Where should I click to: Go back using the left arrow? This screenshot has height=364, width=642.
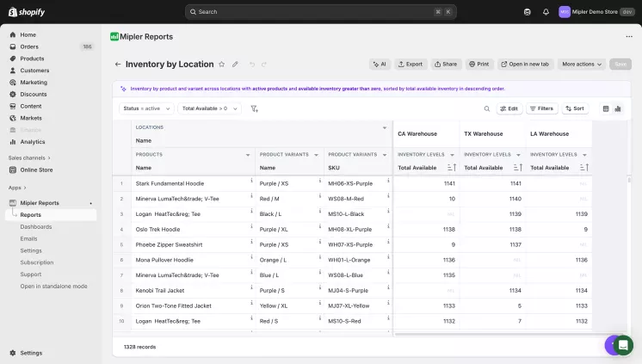[118, 65]
